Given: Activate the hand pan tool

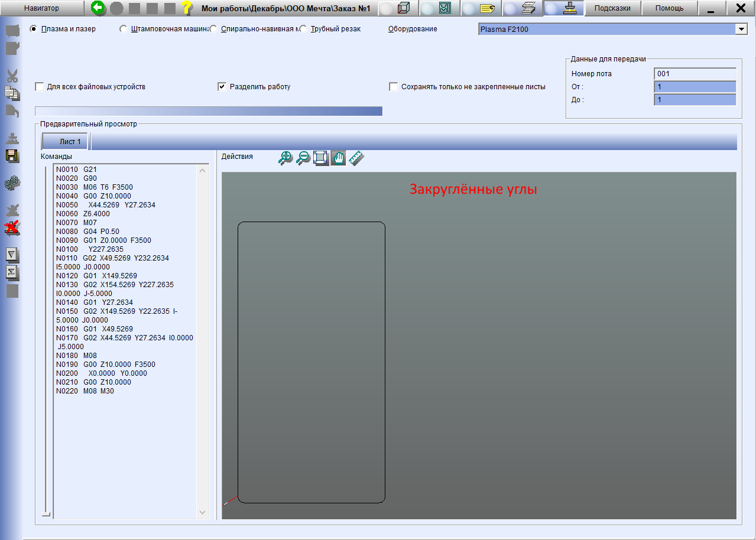Looking at the screenshot, I should click(338, 158).
